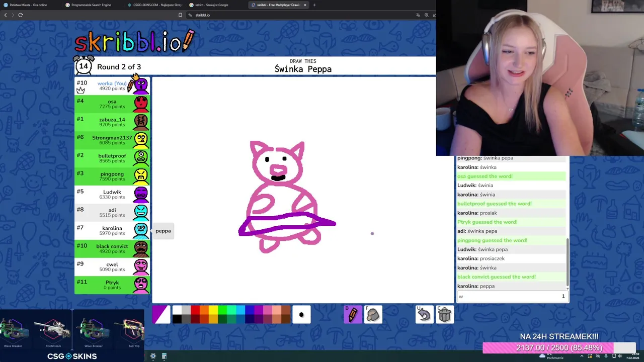Select the skribbl browser tab

click(278, 5)
